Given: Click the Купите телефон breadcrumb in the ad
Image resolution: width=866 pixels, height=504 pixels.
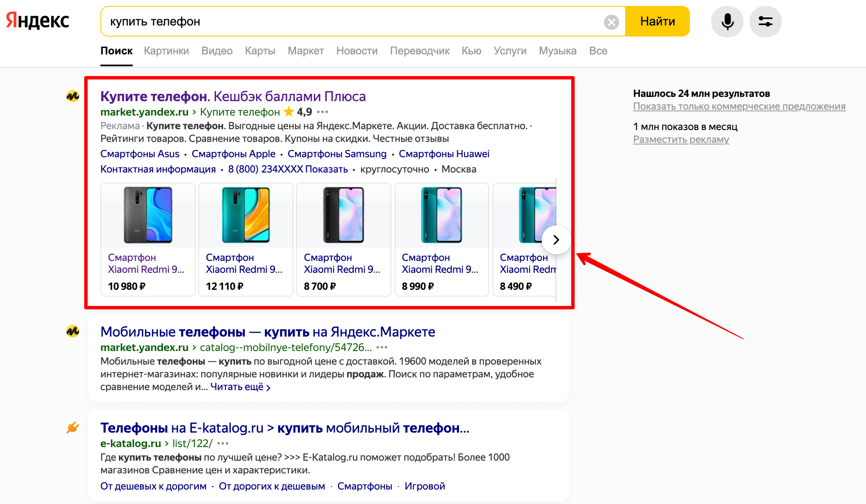Looking at the screenshot, I should pos(240,112).
